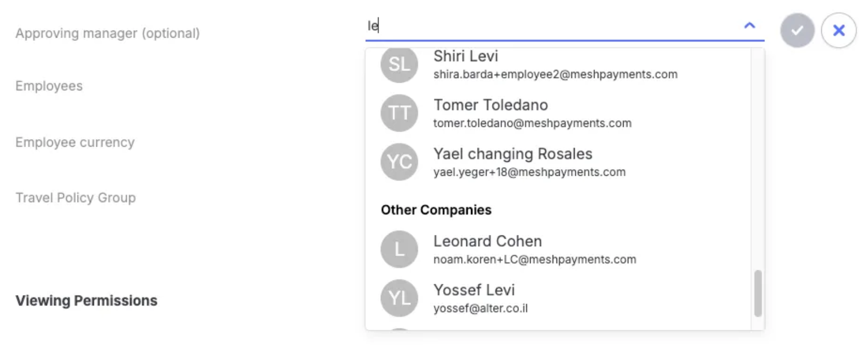Click the SL avatar for Shiri Levi
Screen dimensions: 868x345
point(399,64)
